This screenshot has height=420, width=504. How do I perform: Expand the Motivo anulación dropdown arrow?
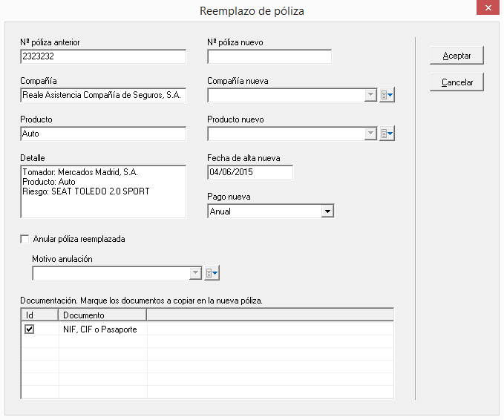click(195, 273)
